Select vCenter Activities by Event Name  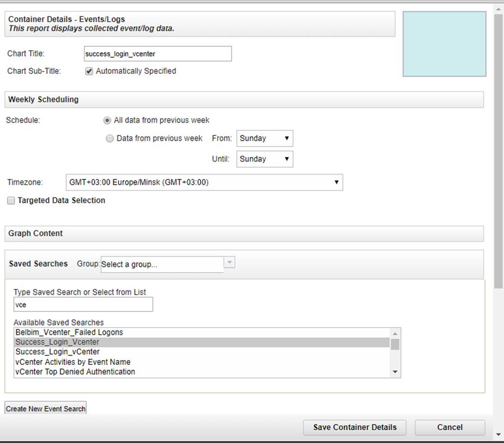pyautogui.click(x=202, y=362)
